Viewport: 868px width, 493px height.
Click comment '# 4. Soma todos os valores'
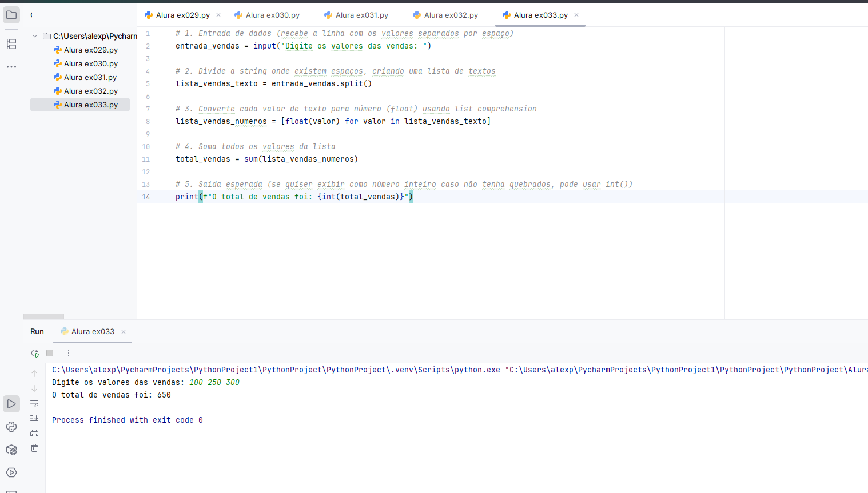tap(255, 146)
